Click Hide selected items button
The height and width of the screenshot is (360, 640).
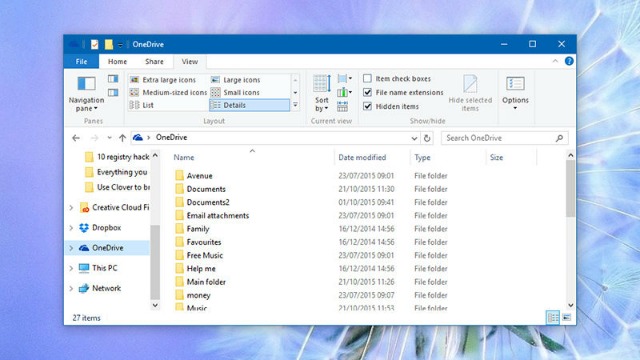[x=470, y=93]
